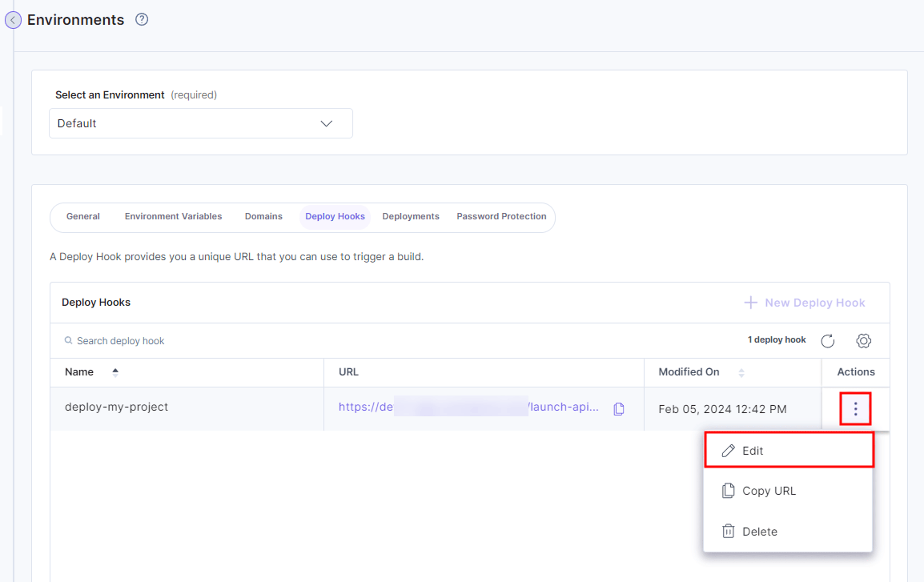Click the search magnifier icon
The width and height of the screenshot is (924, 582).
tap(68, 340)
